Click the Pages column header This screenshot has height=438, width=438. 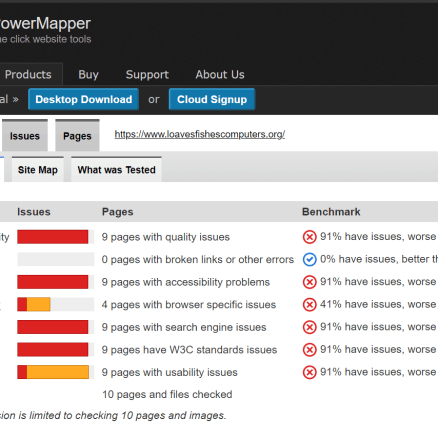(118, 212)
